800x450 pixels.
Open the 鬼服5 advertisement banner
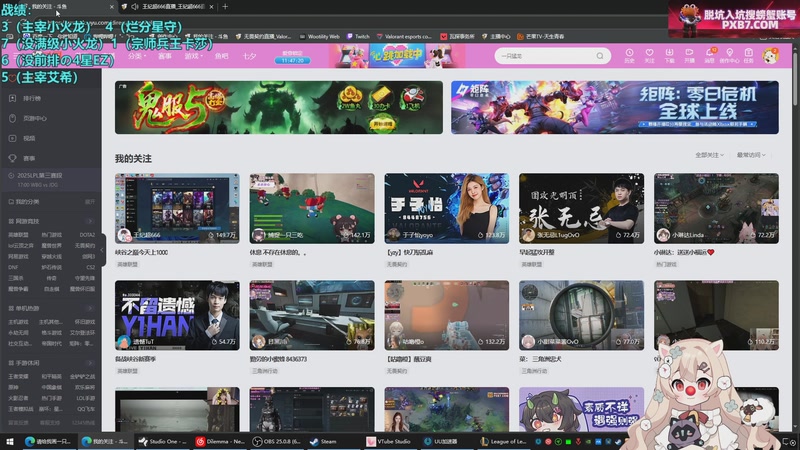coord(279,107)
